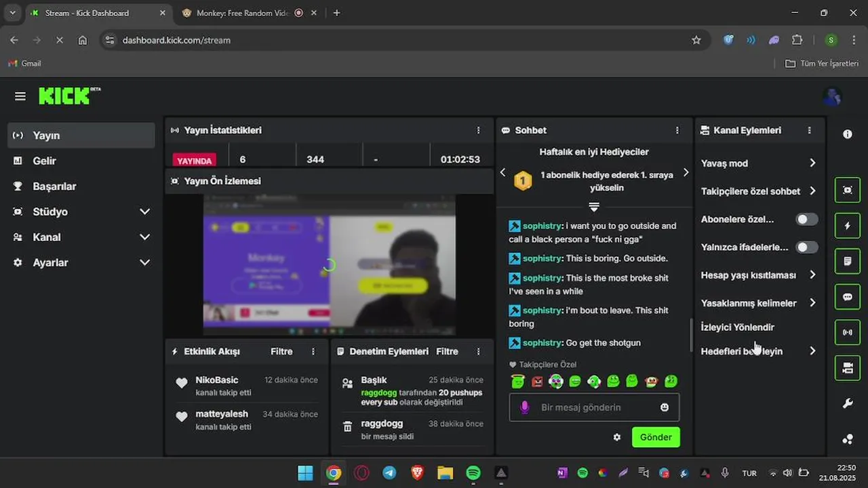Enable Abonelere özel chat toggle
Viewport: 868px width, 488px height.
tap(806, 219)
